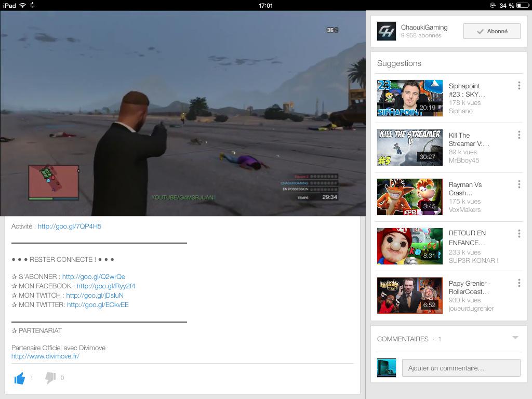Tap the Wi-Fi icon in the status bar
This screenshot has height=399, width=532.
23,5
